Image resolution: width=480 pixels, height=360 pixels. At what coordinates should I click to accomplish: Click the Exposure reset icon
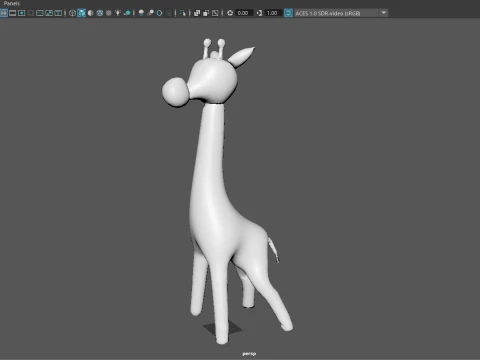point(230,13)
